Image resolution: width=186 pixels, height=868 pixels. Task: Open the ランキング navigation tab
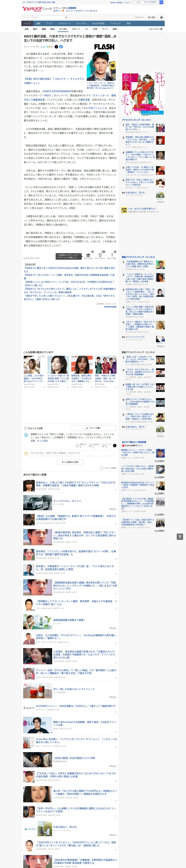(115, 24)
